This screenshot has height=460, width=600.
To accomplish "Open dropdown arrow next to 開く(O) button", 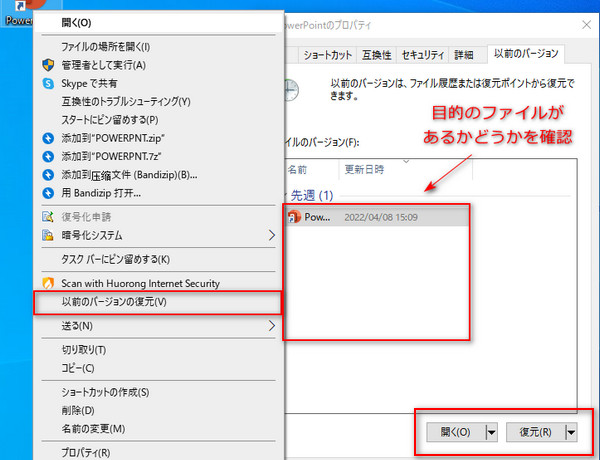I will tap(491, 432).
